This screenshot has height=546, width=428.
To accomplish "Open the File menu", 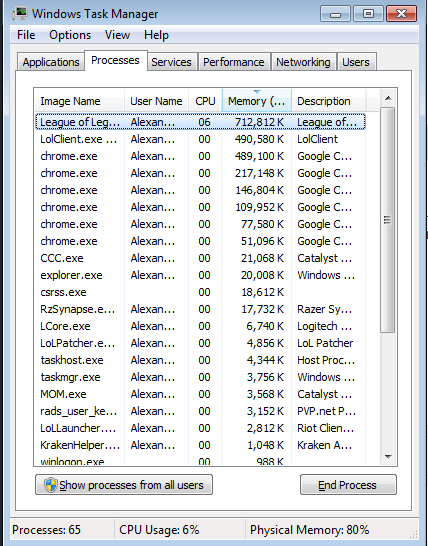I will coord(26,35).
